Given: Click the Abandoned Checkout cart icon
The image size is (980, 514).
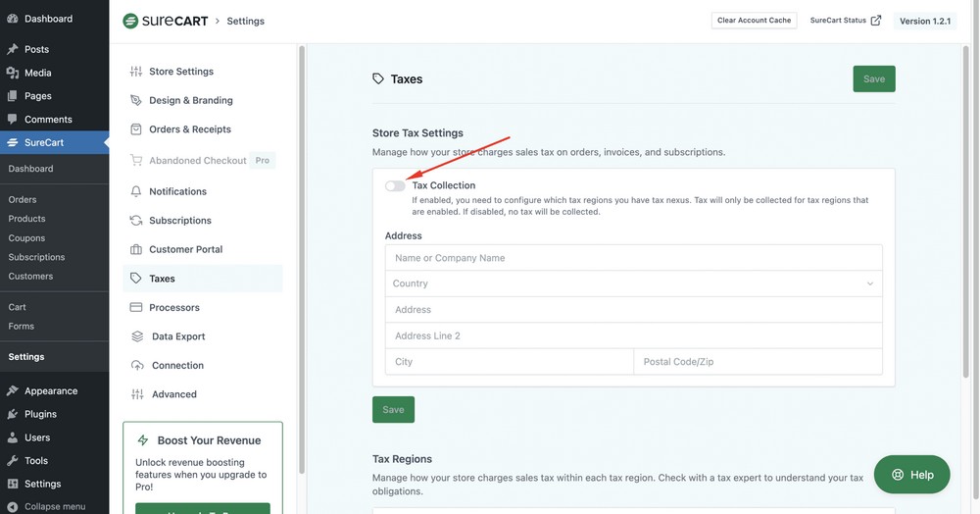Looking at the screenshot, I should pyautogui.click(x=135, y=160).
